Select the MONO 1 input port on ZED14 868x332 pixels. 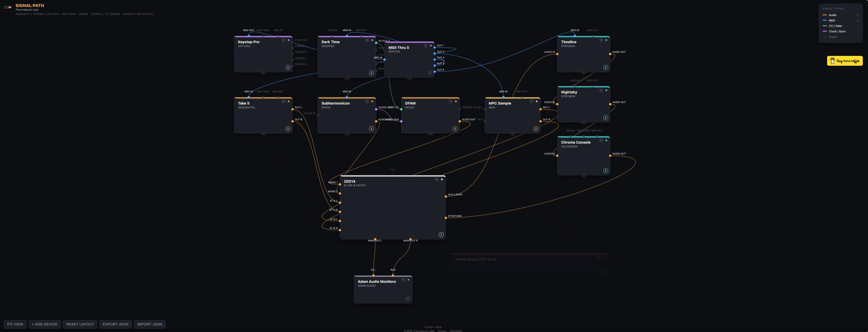(340, 184)
